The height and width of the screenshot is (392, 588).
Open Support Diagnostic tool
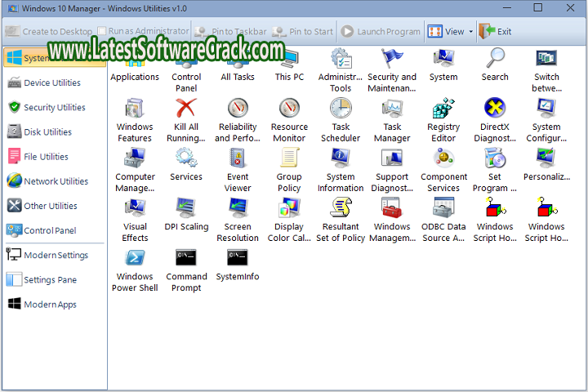pos(392,171)
